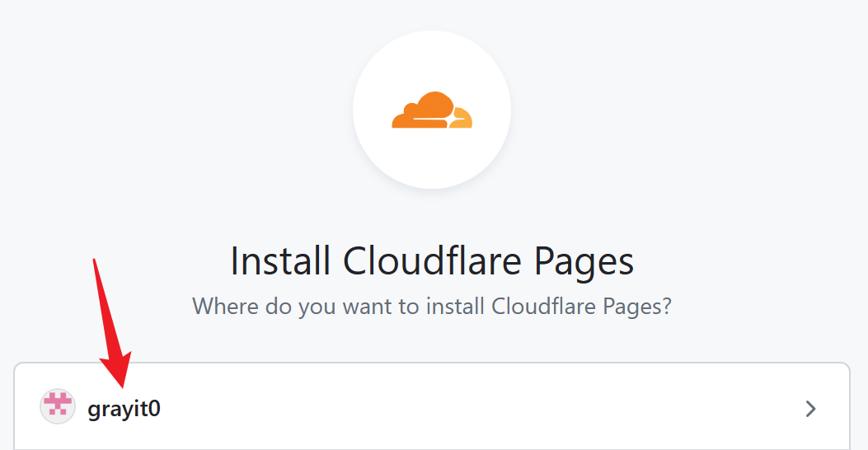Click empty middle area of the grayit0 row
This screenshot has width=868, height=450.
point(478,408)
